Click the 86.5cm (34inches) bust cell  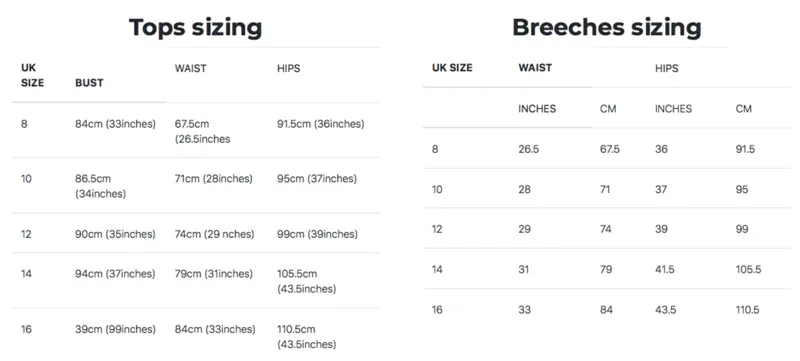[101, 187]
